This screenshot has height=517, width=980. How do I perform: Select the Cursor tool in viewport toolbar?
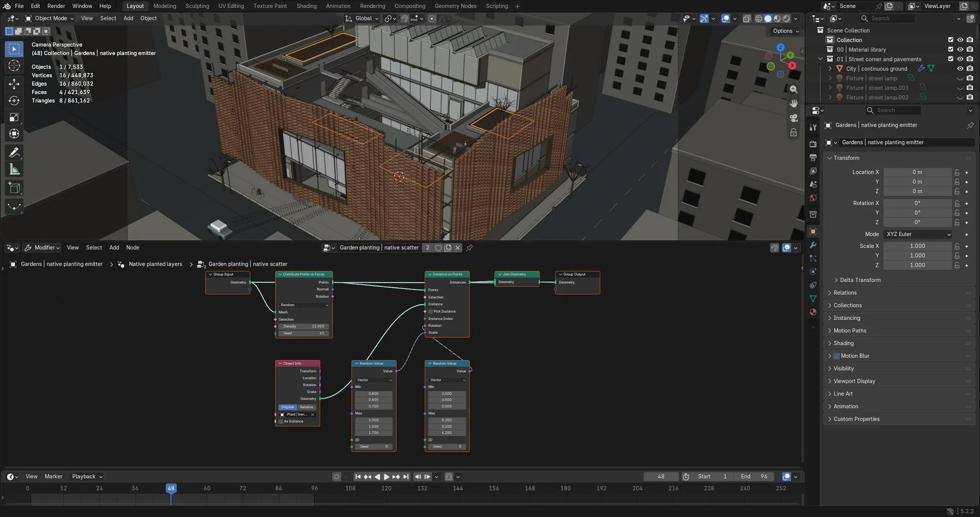click(x=14, y=66)
